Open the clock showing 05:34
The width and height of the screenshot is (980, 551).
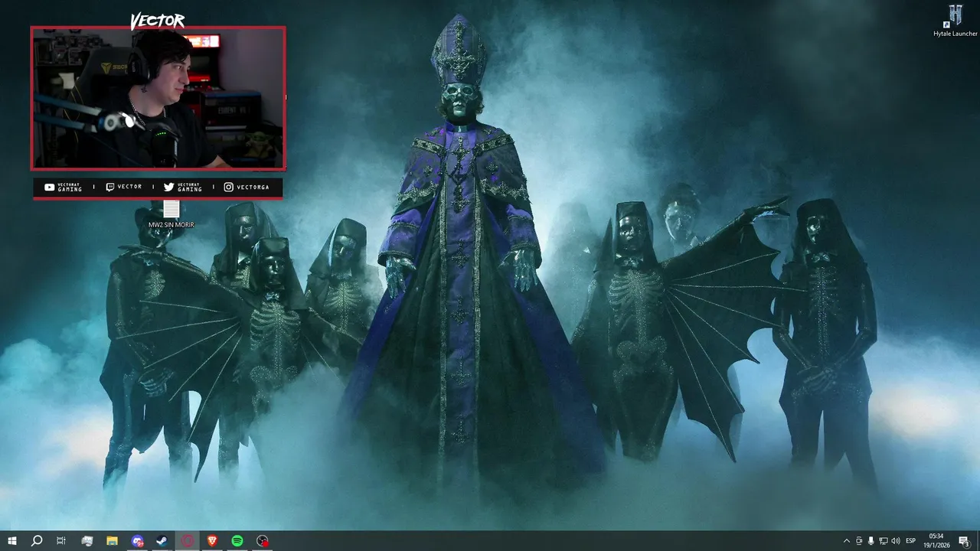pyautogui.click(x=936, y=541)
